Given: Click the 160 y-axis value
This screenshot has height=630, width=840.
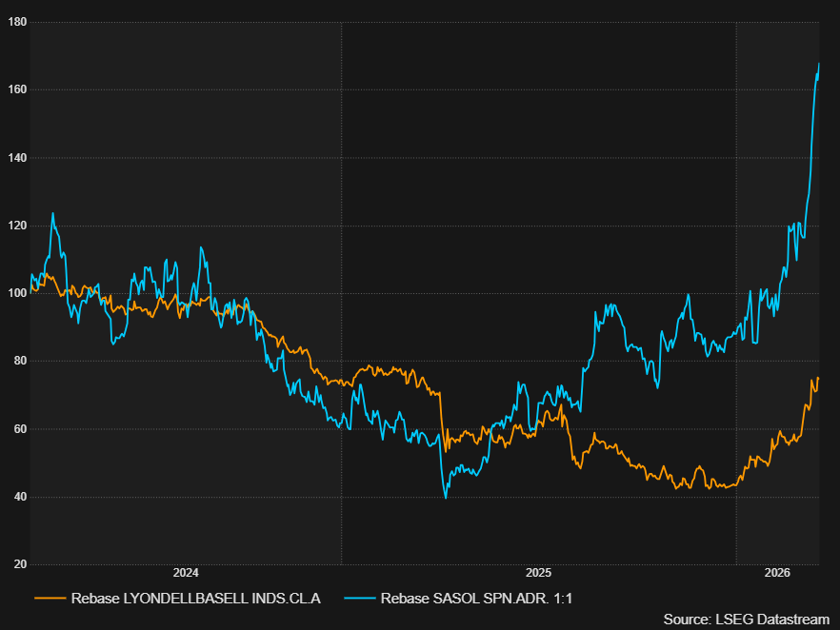Looking at the screenshot, I should [17, 89].
